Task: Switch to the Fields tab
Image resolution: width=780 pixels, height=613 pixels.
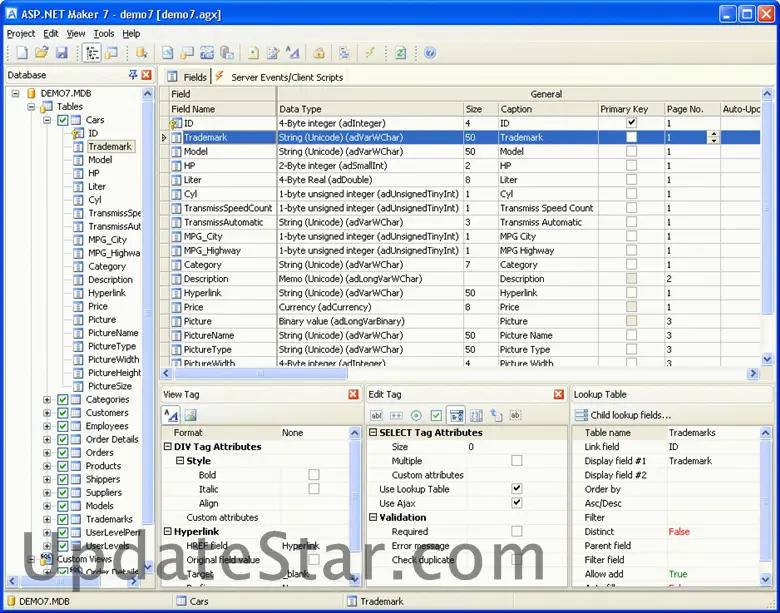Action: [188, 77]
